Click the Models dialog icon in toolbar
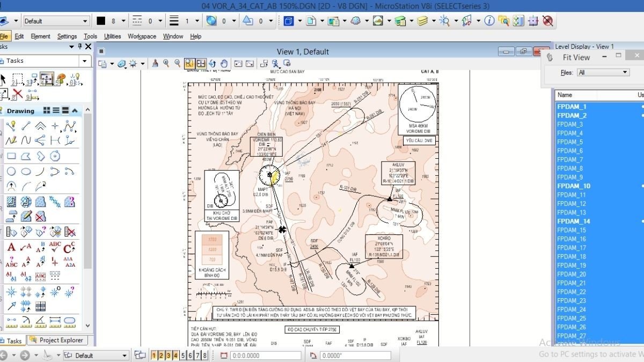 pos(311,21)
